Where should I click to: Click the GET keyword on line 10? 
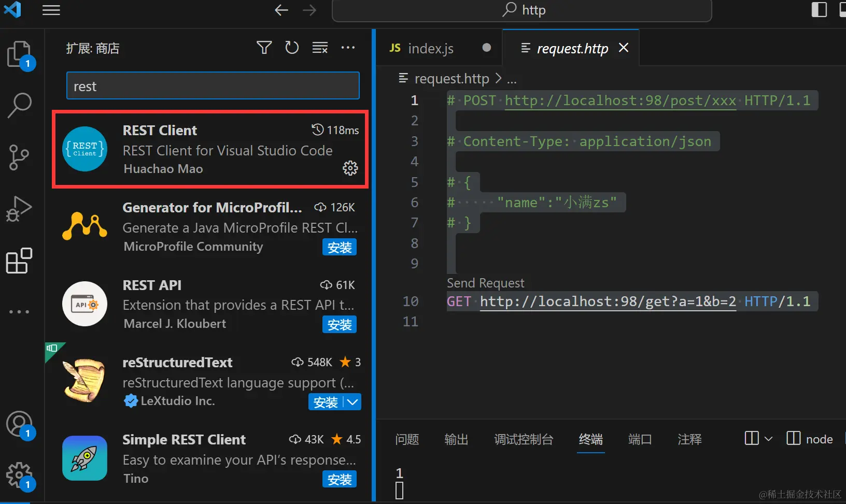(x=459, y=301)
